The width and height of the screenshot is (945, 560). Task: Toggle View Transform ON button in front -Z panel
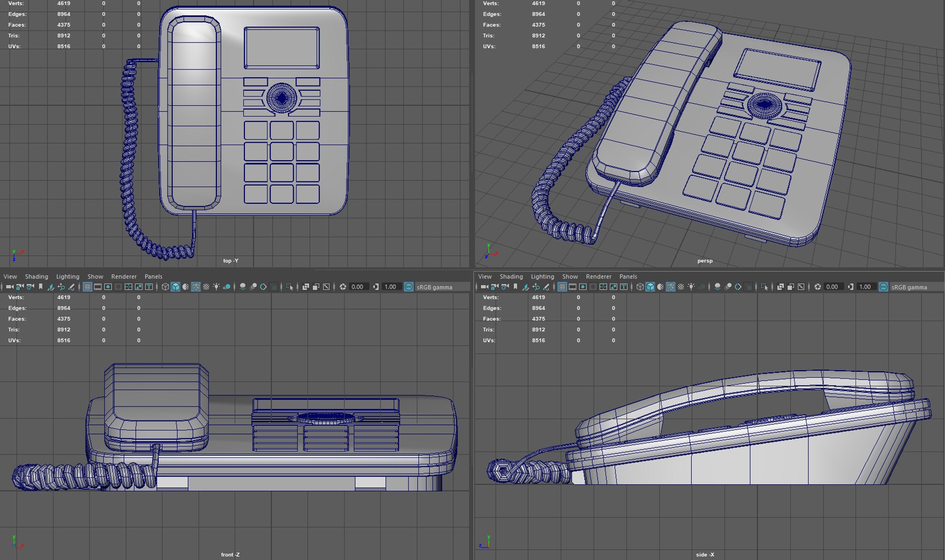tap(408, 287)
